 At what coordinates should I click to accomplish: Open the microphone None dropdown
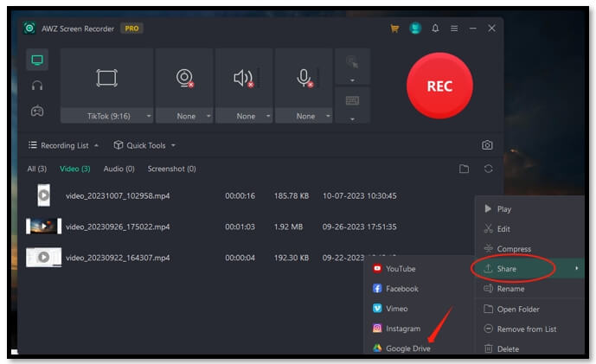coord(304,116)
